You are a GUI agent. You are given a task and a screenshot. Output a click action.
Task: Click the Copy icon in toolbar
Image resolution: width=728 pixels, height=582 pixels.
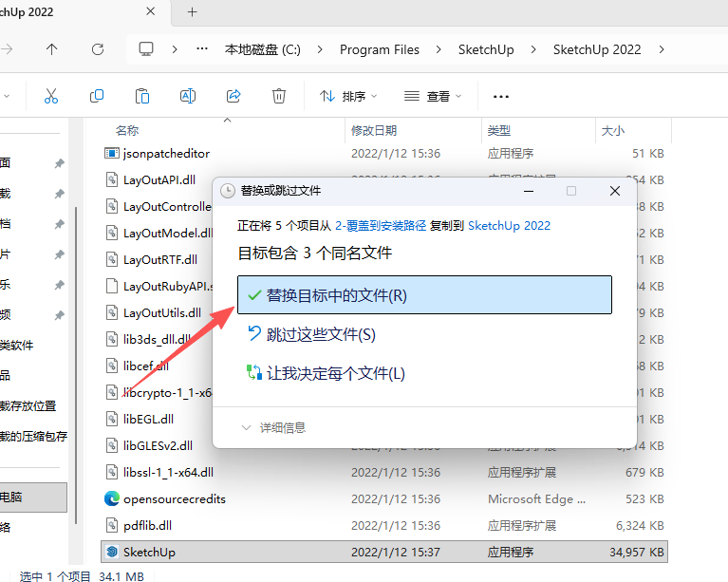point(97,96)
